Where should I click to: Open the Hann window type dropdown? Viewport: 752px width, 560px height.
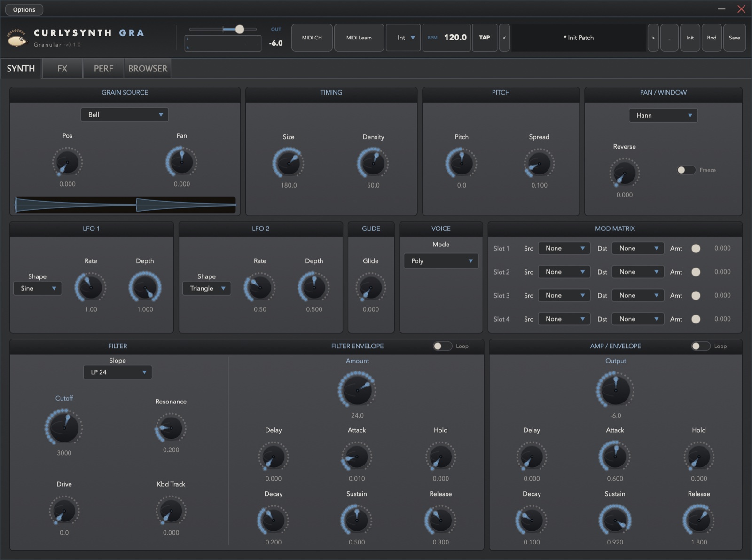tap(663, 115)
